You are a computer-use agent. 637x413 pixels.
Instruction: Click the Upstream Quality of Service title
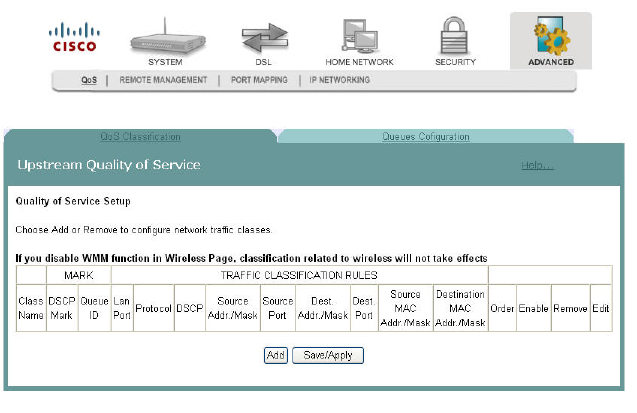[109, 165]
